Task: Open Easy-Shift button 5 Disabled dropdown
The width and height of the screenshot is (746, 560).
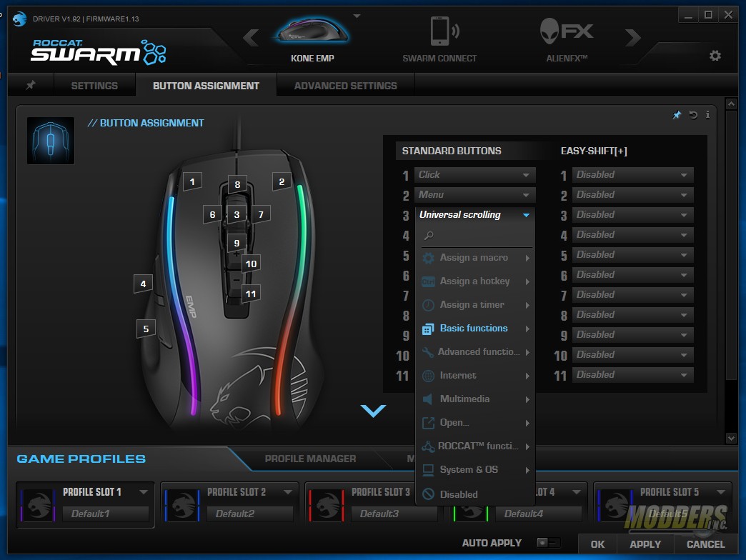Action: (633, 254)
